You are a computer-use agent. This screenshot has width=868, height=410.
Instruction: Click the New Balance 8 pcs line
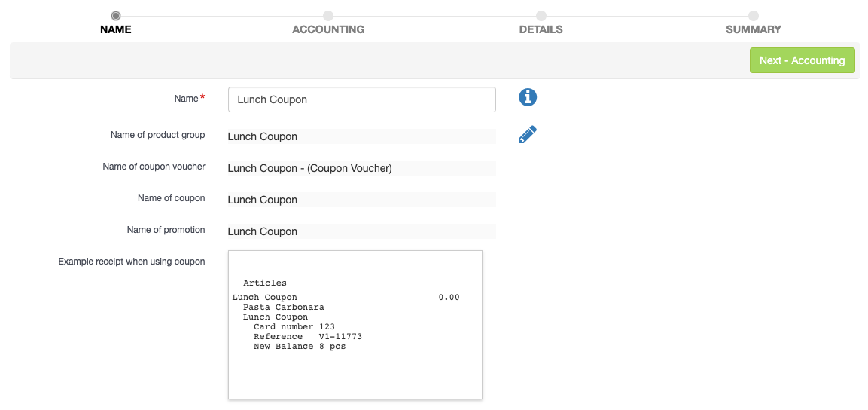point(300,346)
